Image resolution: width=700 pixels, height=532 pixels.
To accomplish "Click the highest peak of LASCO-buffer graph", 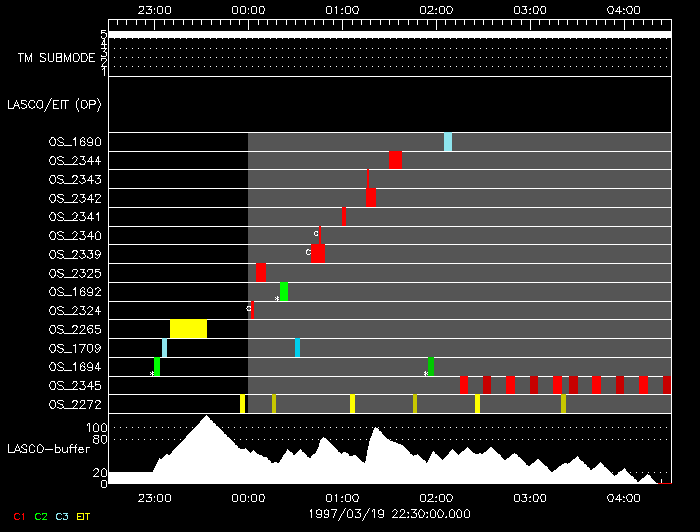I will click(x=206, y=417).
